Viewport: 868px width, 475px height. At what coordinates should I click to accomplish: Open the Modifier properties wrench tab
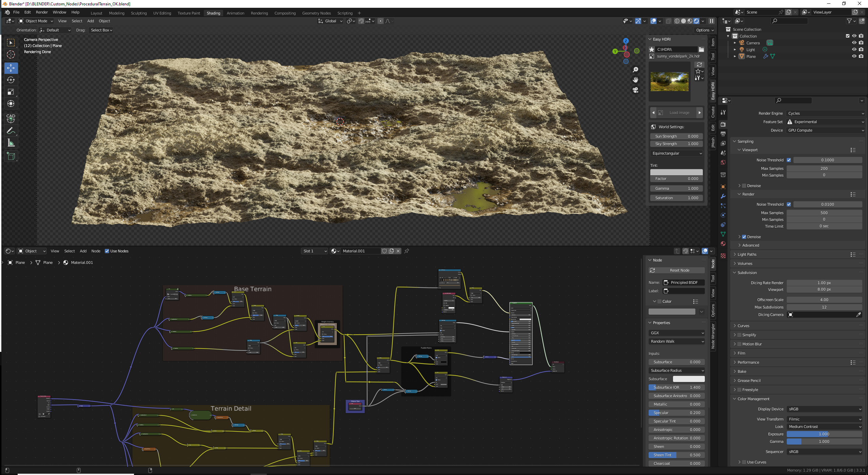723,196
